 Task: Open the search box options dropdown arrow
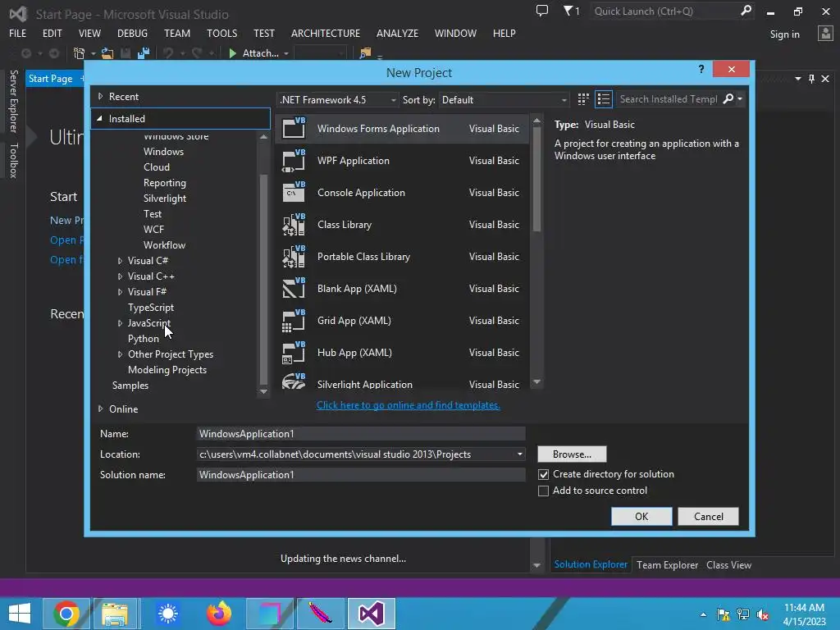click(740, 99)
